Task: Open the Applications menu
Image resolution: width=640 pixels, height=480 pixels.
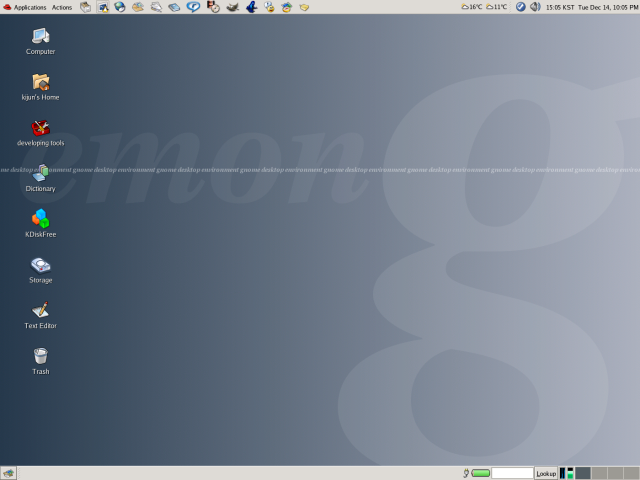Action: tap(24, 7)
